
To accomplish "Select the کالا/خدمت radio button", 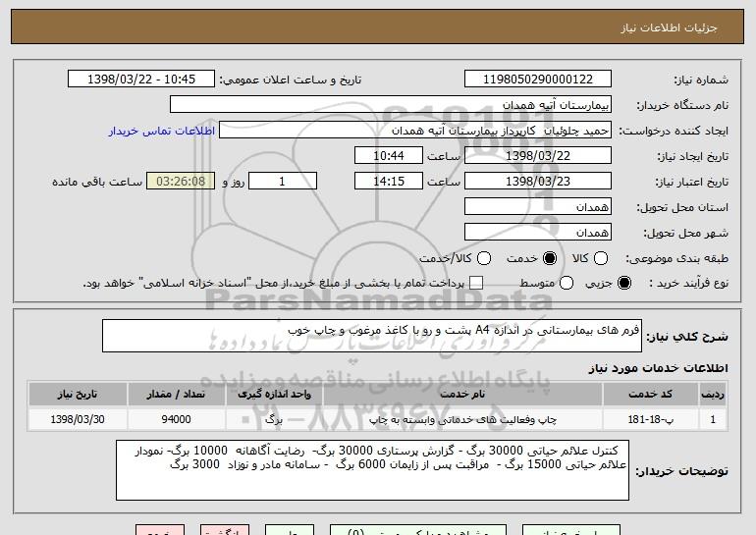I will pos(484,258).
